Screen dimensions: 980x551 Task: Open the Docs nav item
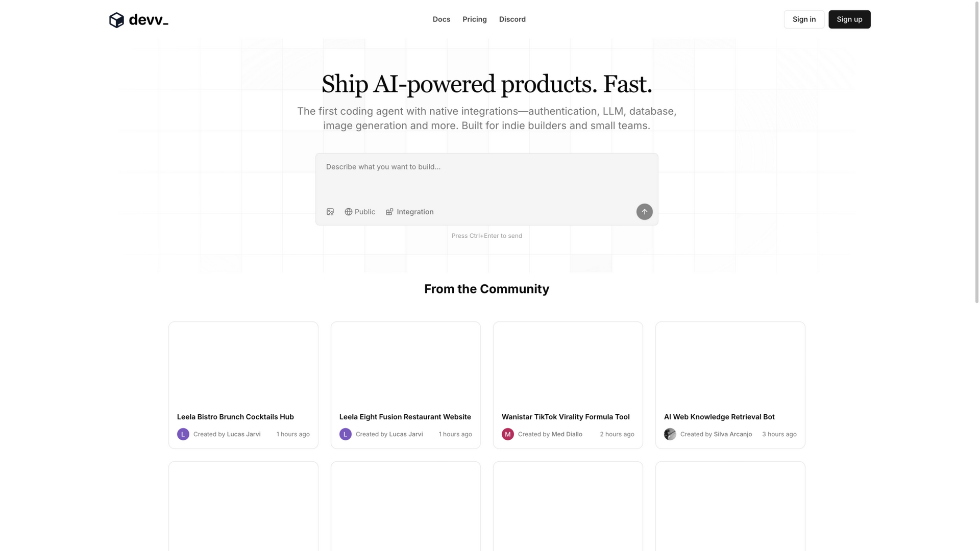(x=442, y=19)
